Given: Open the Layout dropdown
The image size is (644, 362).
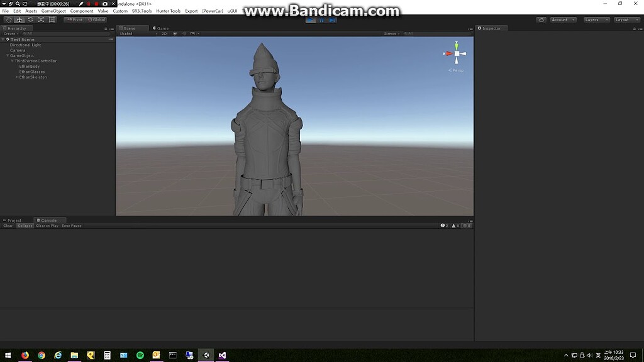Looking at the screenshot, I should click(x=628, y=19).
